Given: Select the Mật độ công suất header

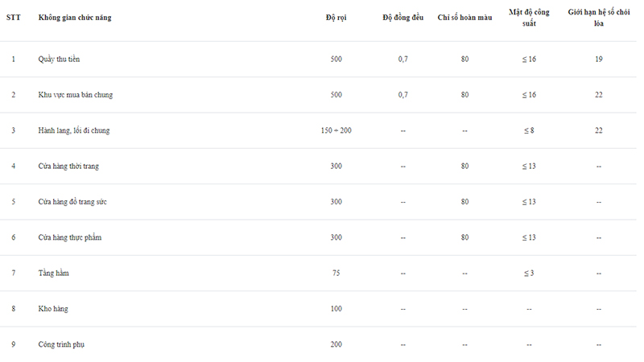Looking at the screenshot, I should click(x=529, y=18).
